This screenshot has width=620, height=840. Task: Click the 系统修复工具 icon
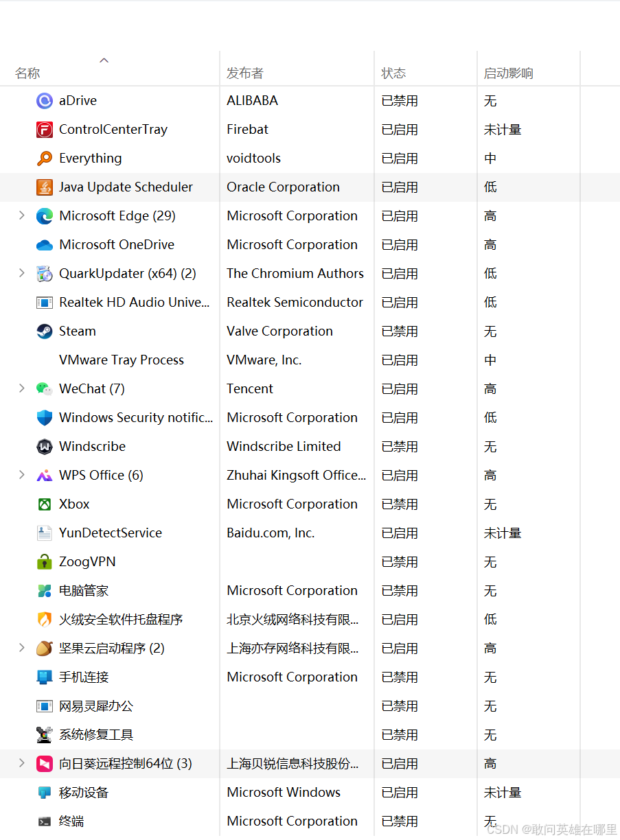click(x=45, y=735)
